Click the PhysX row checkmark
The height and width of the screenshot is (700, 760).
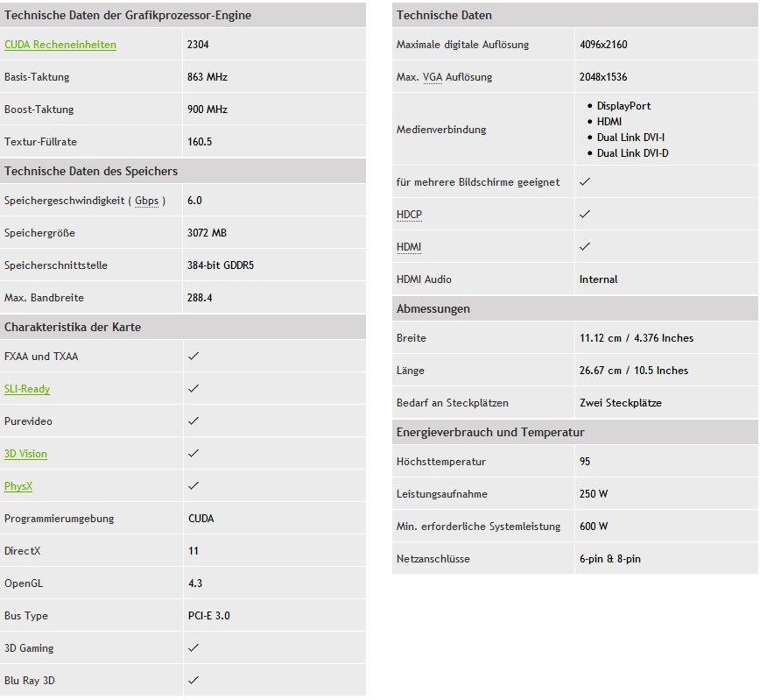[x=194, y=486]
